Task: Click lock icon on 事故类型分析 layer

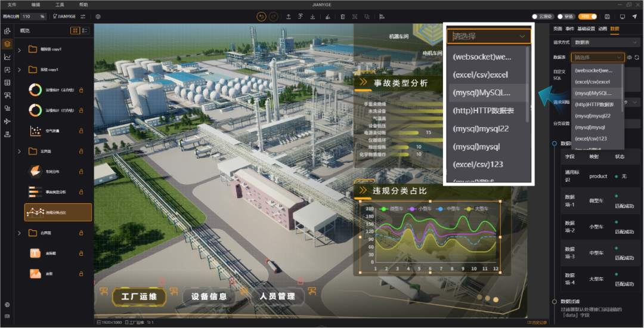Action: coord(81,191)
